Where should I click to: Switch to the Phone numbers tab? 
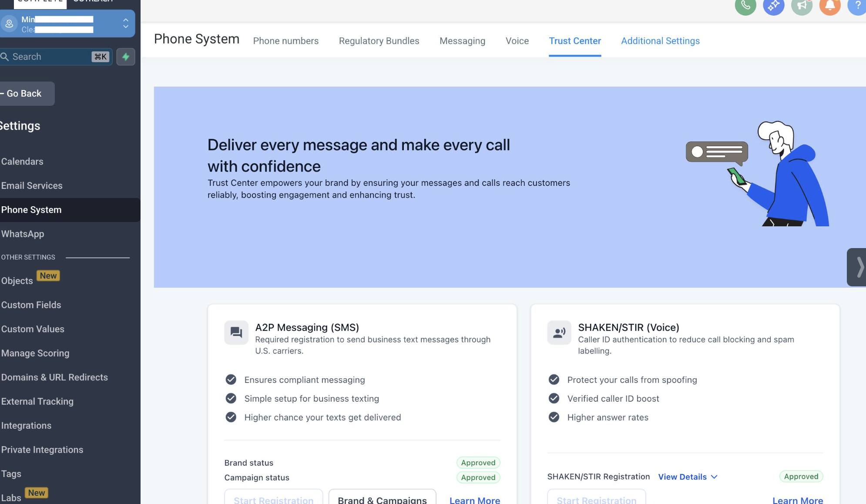285,41
